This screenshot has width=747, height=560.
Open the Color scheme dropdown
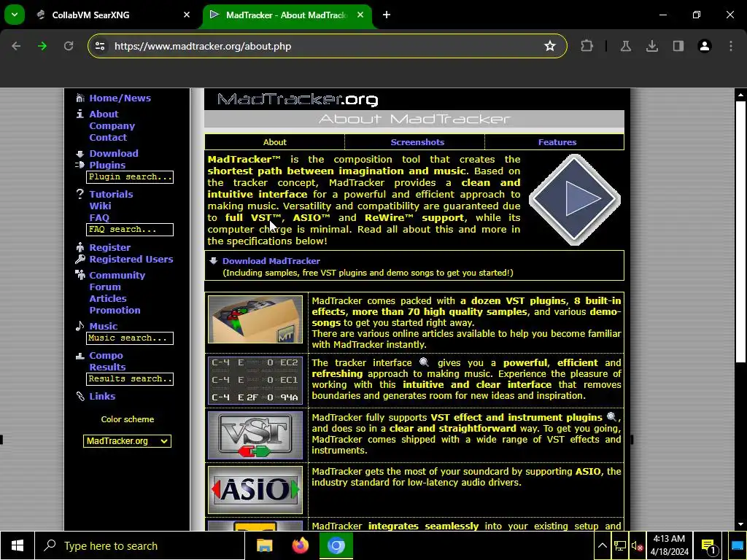pos(127,441)
